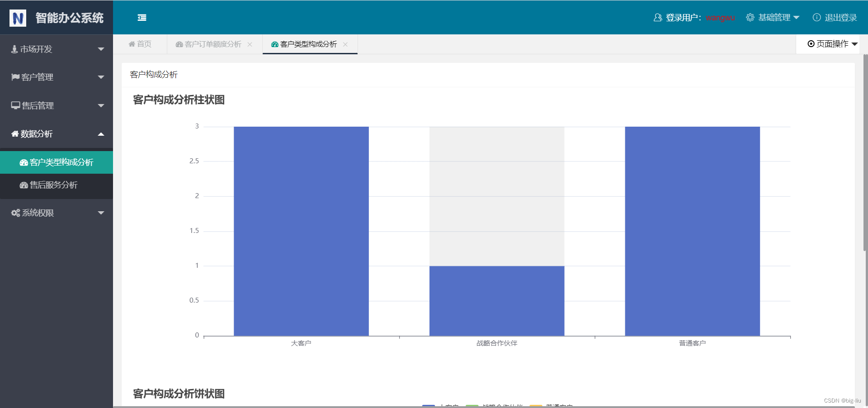Click the 2.5 y-axis value
Viewport: 868px width, 408px height.
[x=194, y=161]
